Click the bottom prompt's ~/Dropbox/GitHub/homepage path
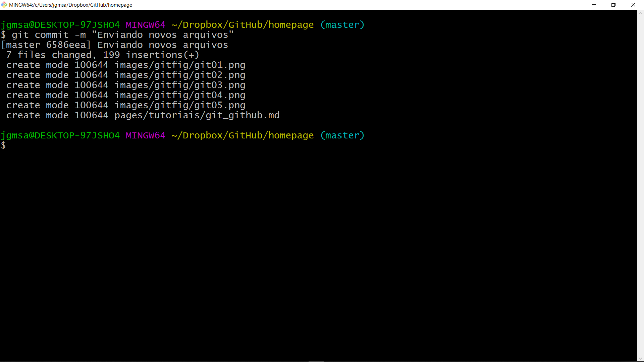Image resolution: width=644 pixels, height=362 pixels. (x=243, y=135)
